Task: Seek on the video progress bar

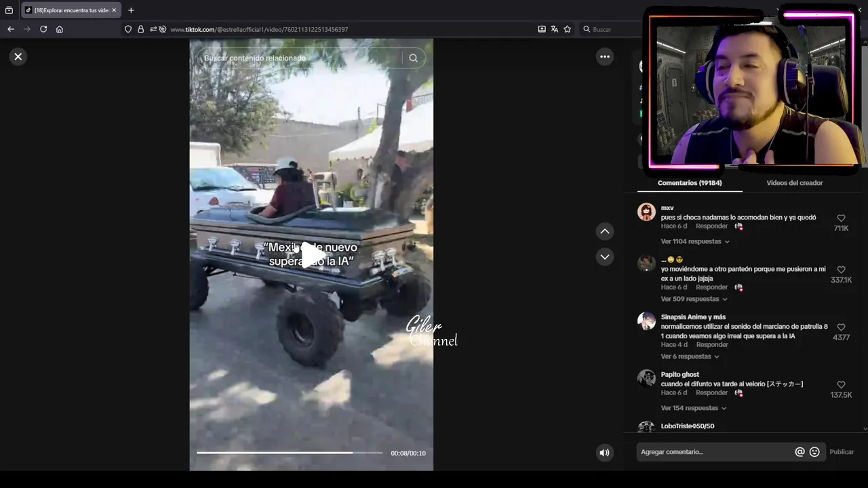Action: pyautogui.click(x=290, y=452)
